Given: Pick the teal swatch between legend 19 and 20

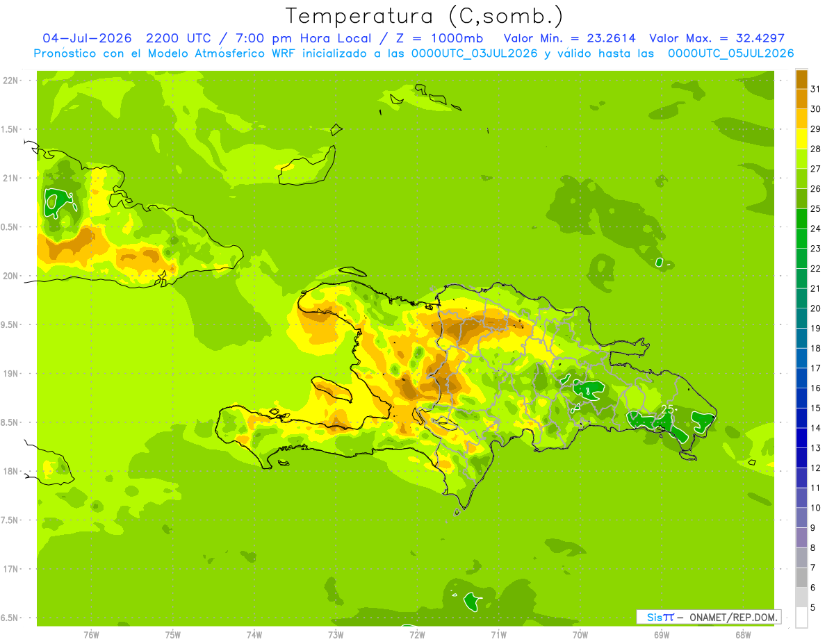Looking at the screenshot, I should pos(801,318).
